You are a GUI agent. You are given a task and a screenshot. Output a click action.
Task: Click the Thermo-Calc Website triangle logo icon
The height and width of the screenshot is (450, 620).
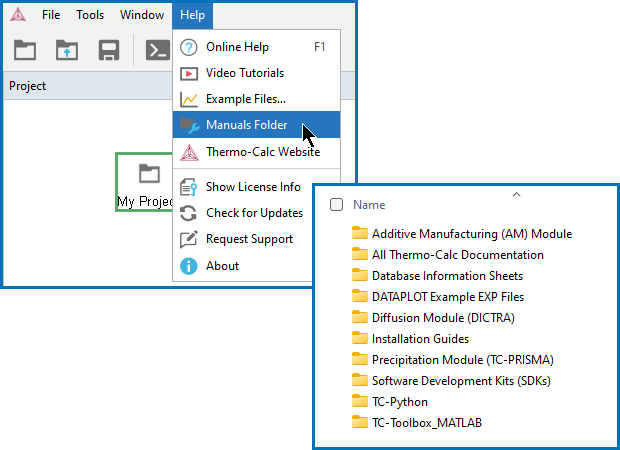tap(189, 152)
